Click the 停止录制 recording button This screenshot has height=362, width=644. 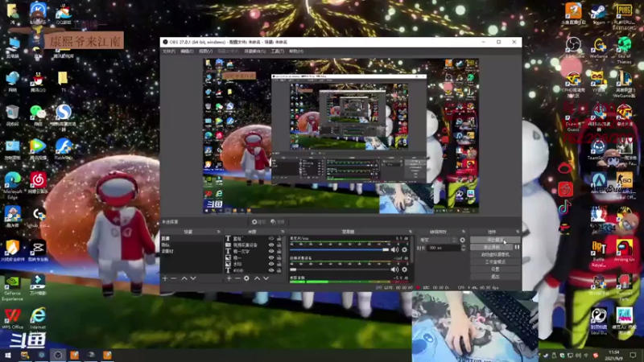tap(492, 247)
